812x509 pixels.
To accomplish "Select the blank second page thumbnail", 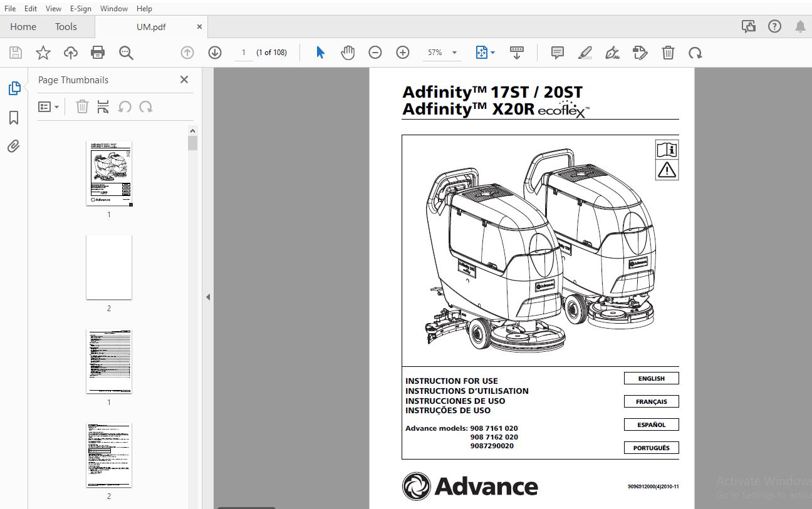I will click(x=109, y=267).
